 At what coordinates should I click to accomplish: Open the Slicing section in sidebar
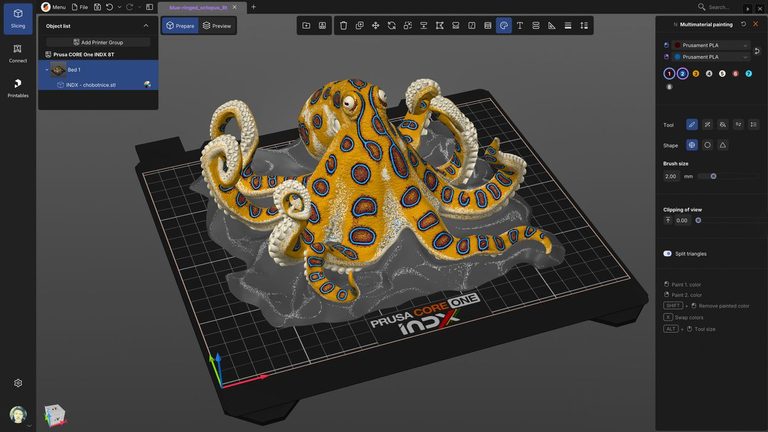click(18, 19)
